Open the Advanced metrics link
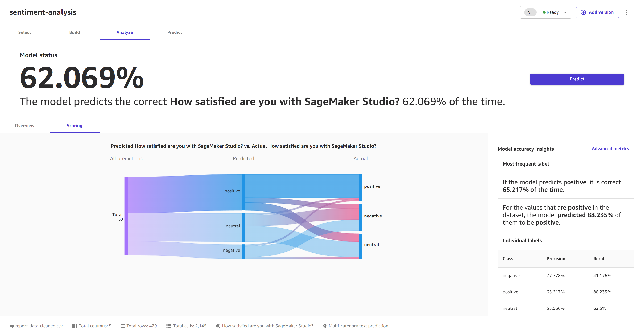The image size is (644, 336). [610, 149]
